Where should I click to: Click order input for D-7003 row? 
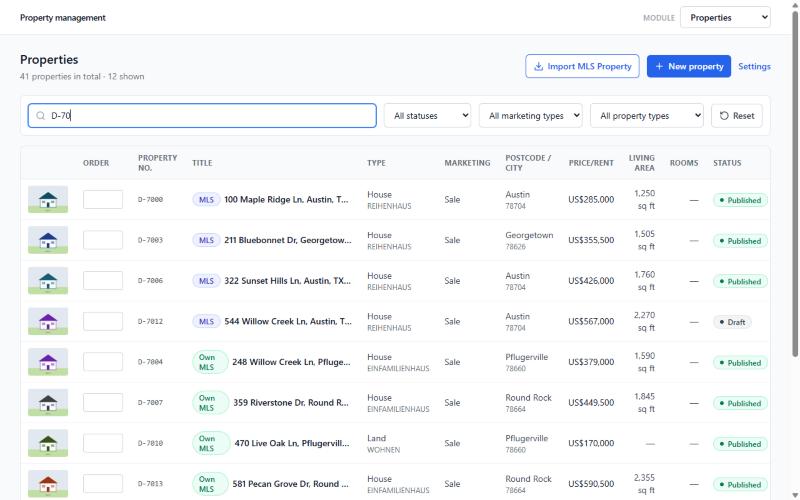coord(103,240)
